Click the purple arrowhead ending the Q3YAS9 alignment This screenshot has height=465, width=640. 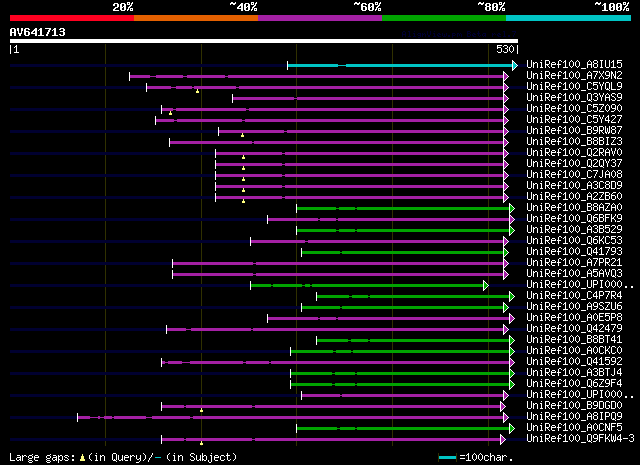click(x=506, y=98)
